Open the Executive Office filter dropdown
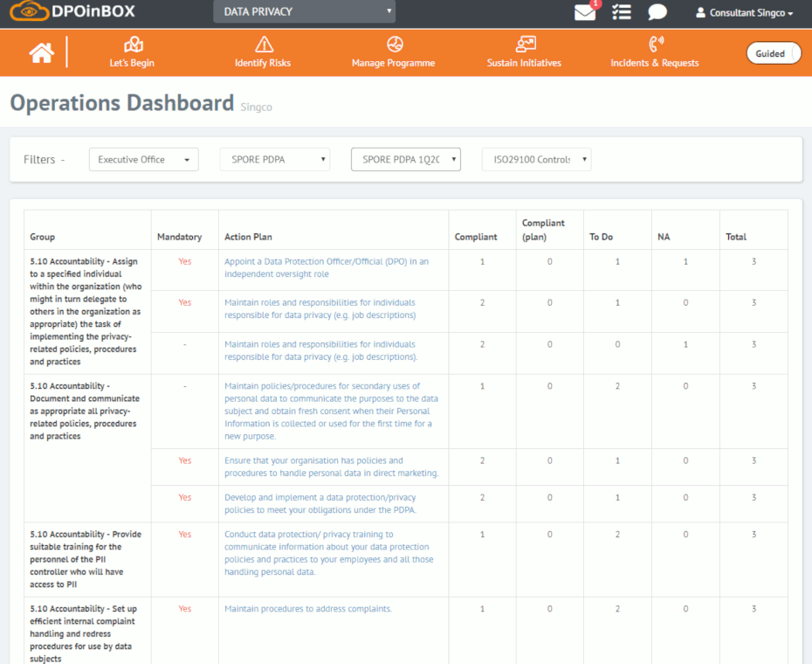 tap(143, 160)
